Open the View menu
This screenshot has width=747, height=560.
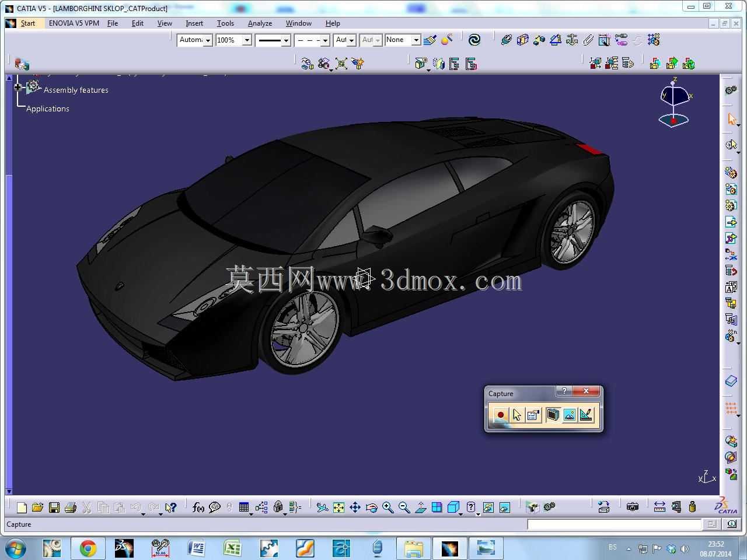tap(165, 23)
